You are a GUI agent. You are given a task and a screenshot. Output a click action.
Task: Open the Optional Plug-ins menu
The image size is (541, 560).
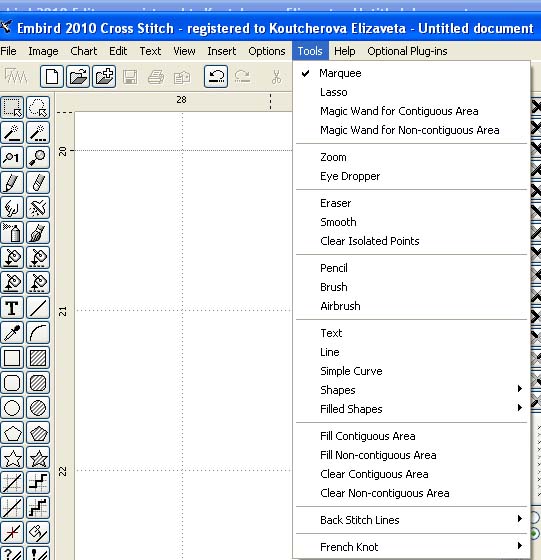click(x=407, y=51)
